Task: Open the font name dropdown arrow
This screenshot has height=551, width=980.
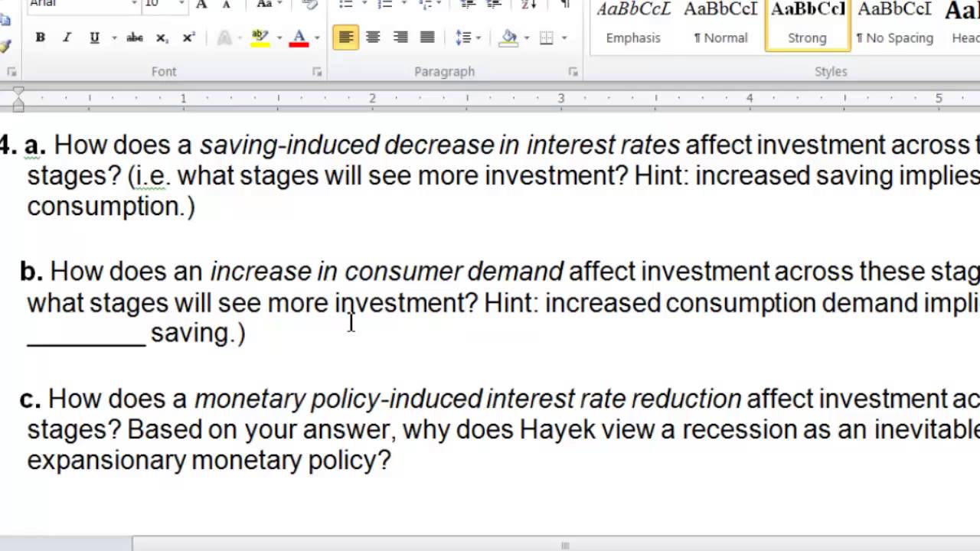Action: tap(133, 5)
